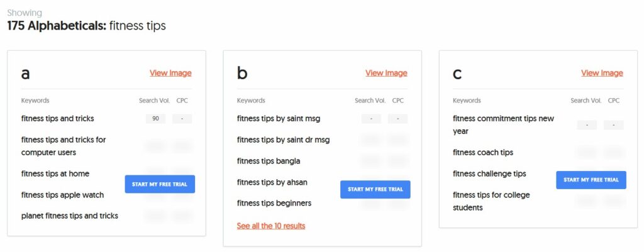Select keyword fitness tips bangla
Screen dimensions: 644x252
(x=269, y=161)
